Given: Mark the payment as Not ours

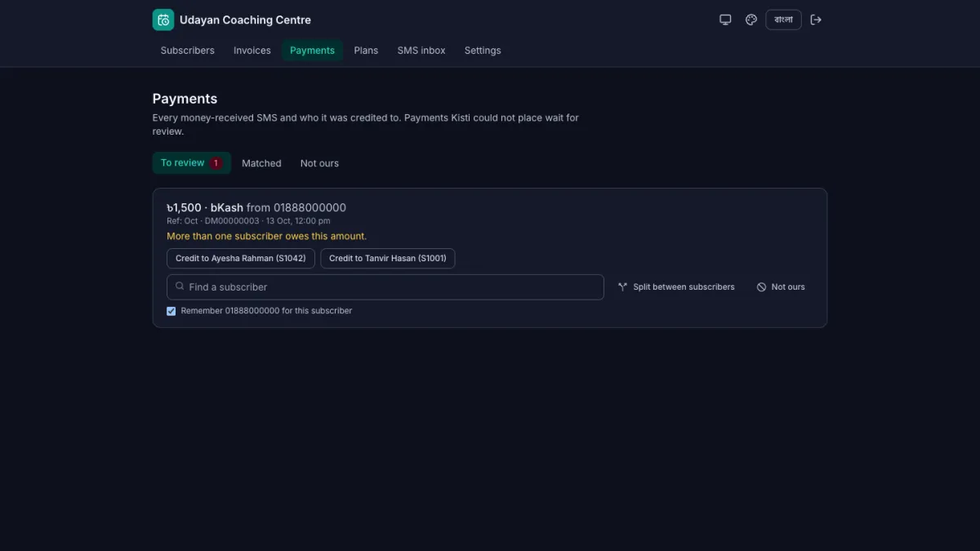Looking at the screenshot, I should coord(781,287).
